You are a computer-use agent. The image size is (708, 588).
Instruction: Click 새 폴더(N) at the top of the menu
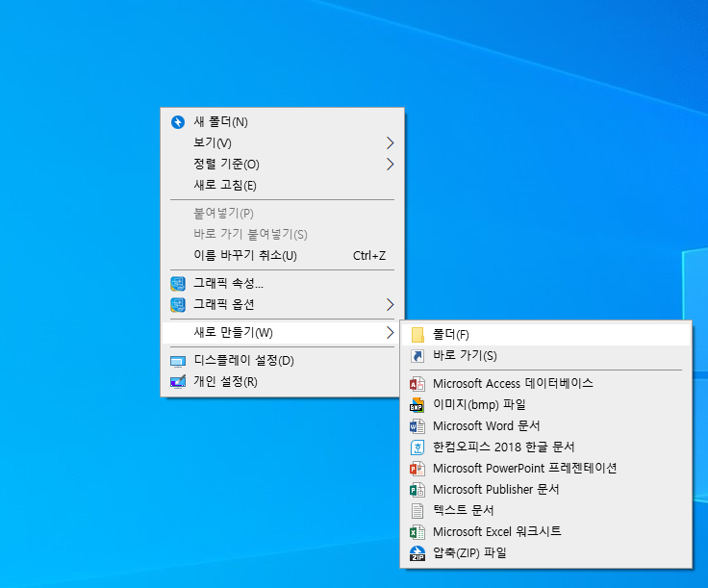(x=220, y=122)
